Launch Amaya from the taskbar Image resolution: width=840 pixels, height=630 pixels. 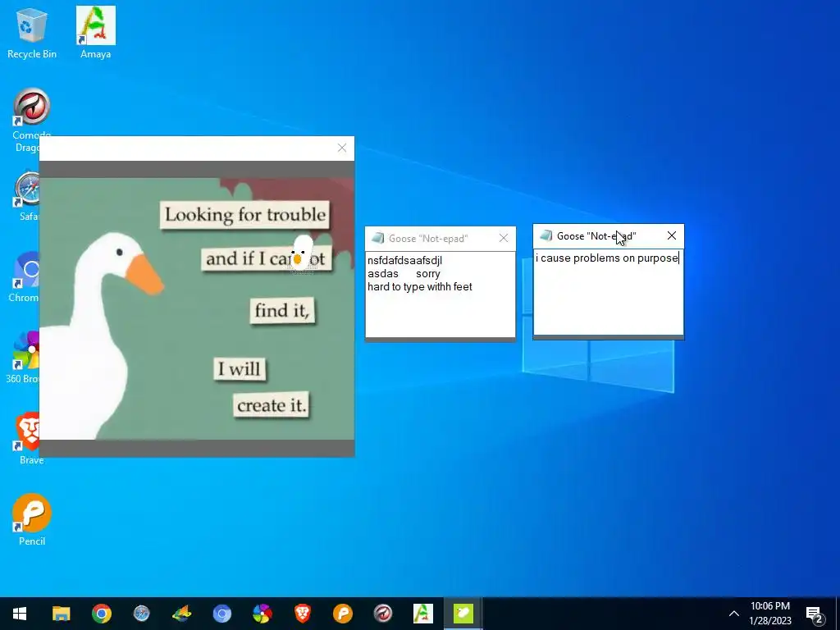(x=422, y=614)
